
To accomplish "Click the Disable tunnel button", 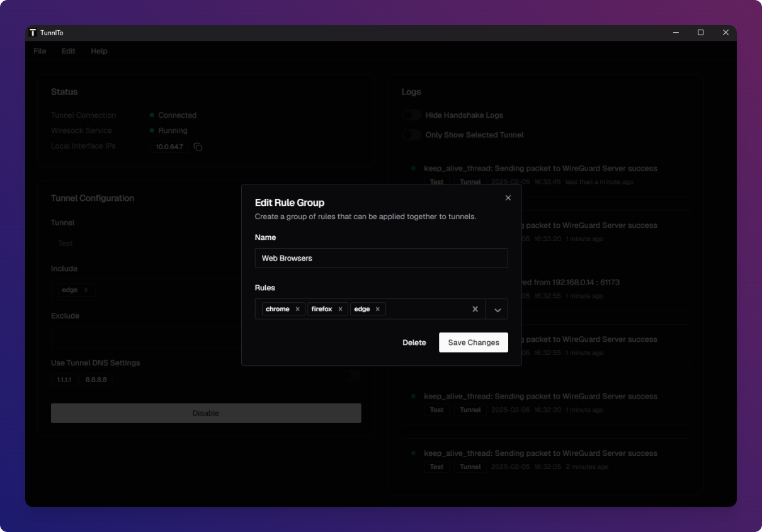I will [x=206, y=413].
